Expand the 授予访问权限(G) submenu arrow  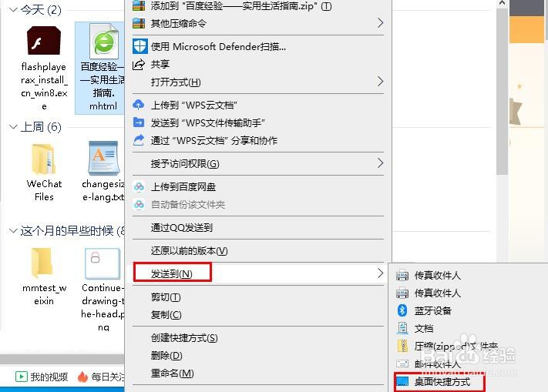tap(380, 163)
